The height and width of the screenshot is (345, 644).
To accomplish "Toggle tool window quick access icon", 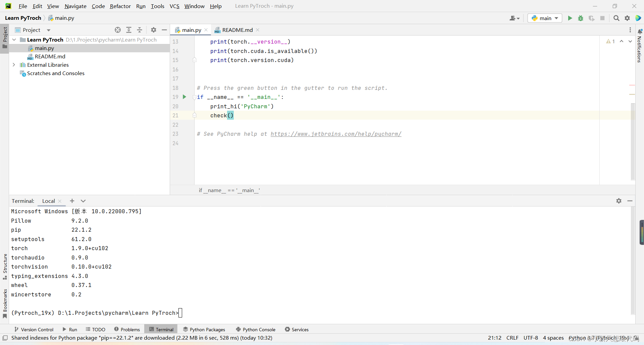I will pos(5,338).
